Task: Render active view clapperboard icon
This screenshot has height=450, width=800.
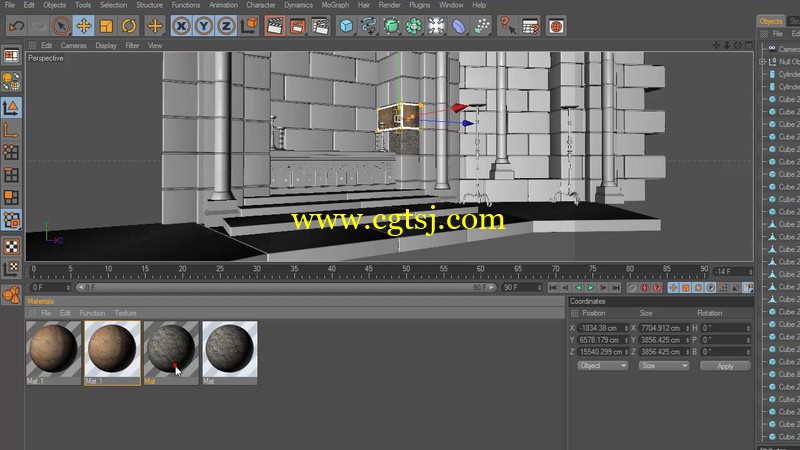Action: pos(274,26)
